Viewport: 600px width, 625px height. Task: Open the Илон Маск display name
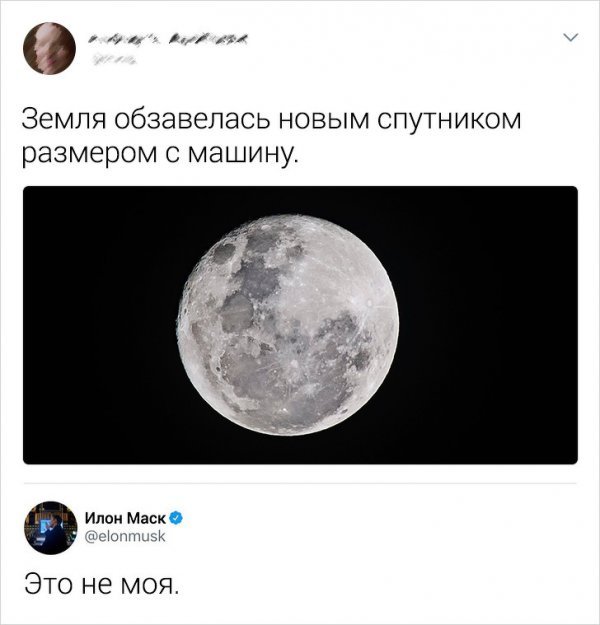point(126,518)
